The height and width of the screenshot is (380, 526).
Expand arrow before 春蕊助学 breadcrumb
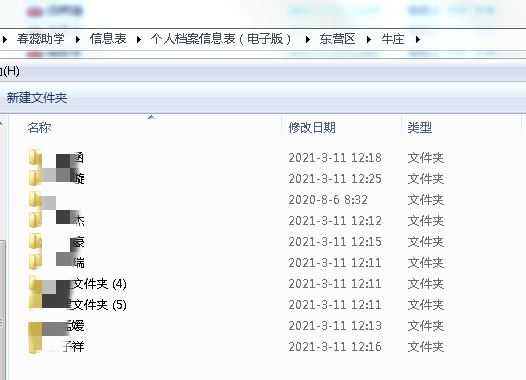5,40
